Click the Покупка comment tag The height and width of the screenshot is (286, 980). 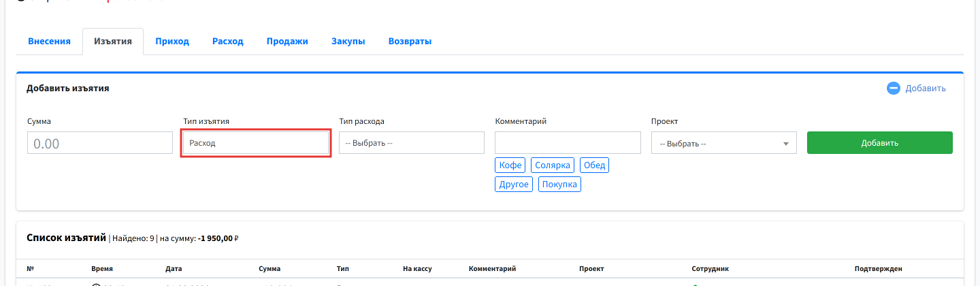click(x=559, y=185)
